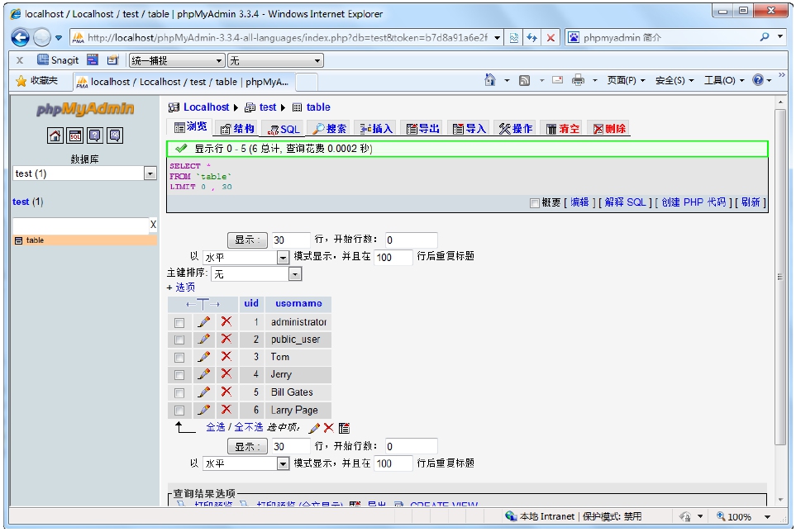Switch to the 结构 tab

[237, 129]
